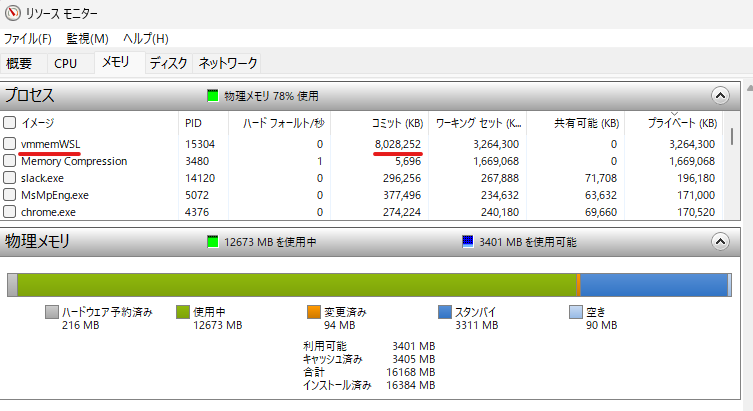Click the green 12673 MB を使用中 indicator

[x=213, y=242]
